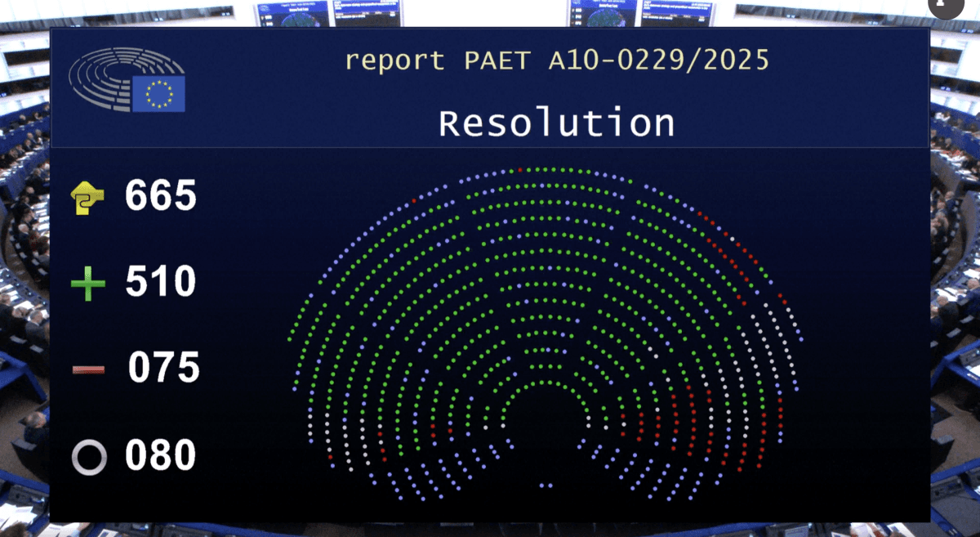Select the against count 075
This screenshot has width=980, height=537.
coord(163,368)
